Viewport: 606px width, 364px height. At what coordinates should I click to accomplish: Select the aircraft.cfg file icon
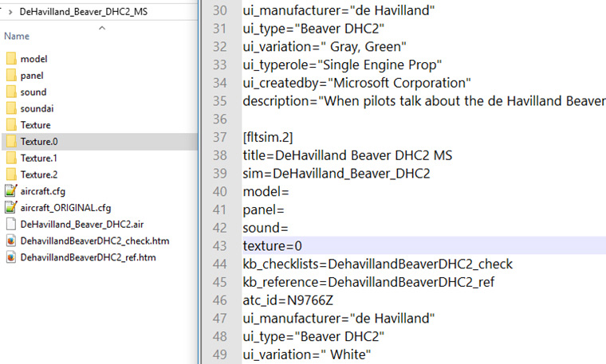(11, 191)
